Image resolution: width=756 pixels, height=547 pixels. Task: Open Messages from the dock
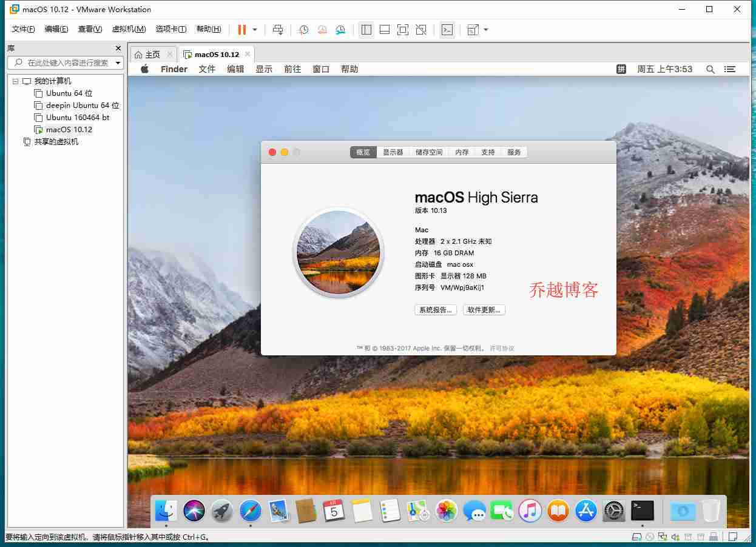click(474, 511)
